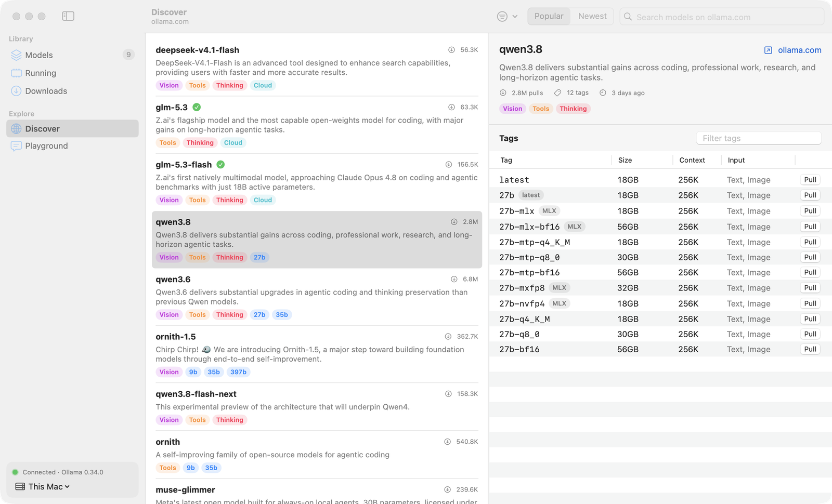
Task: Select the qwen3.8-flash-next model
Action: click(317, 407)
